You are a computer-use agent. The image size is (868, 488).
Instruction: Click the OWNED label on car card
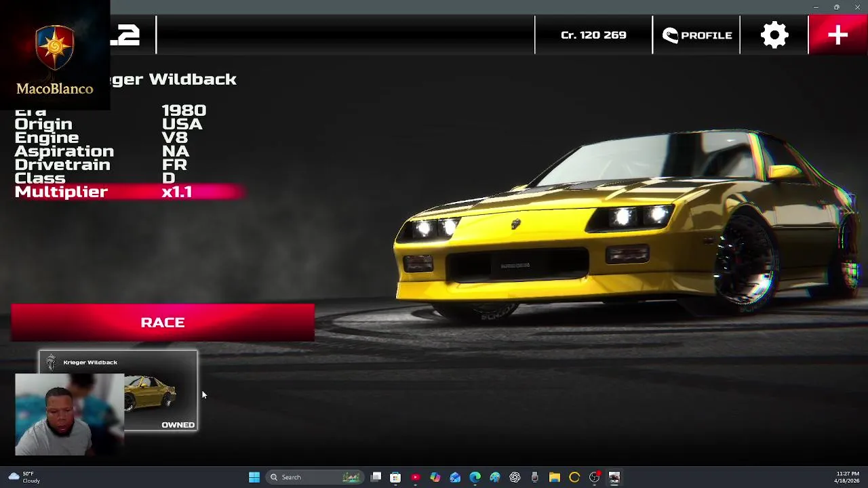[178, 425]
